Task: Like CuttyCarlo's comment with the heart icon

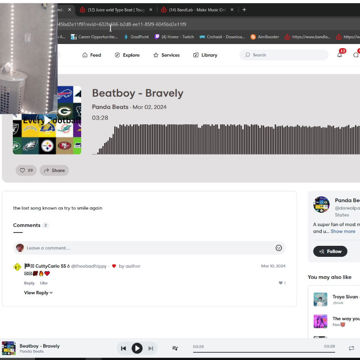Action: (x=281, y=283)
